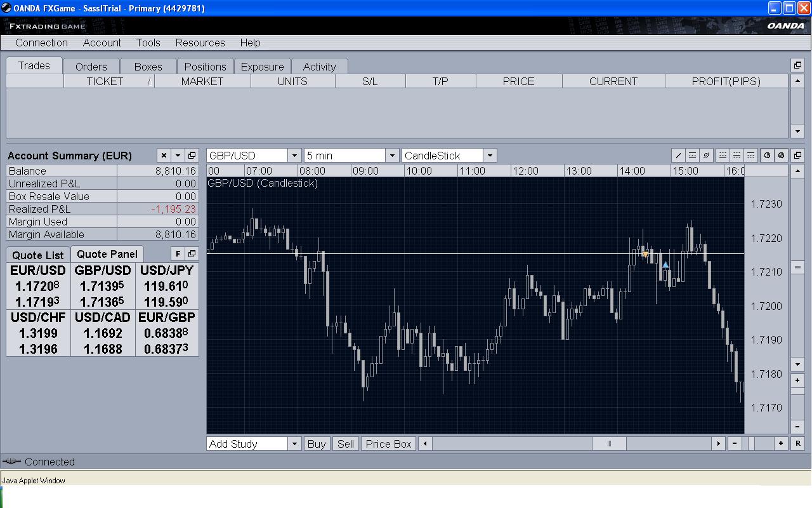
Task: Open Account Summary options dropdown arrow
Action: (x=178, y=156)
